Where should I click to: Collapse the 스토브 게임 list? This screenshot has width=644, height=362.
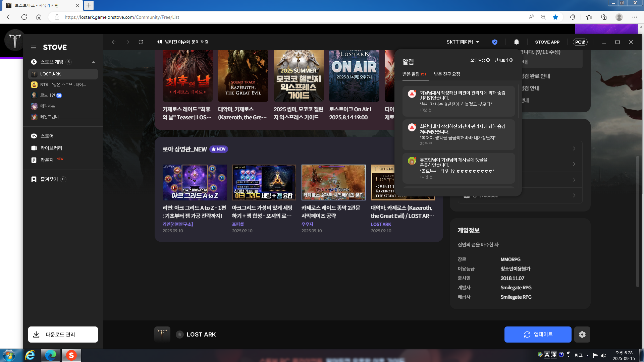click(94, 62)
